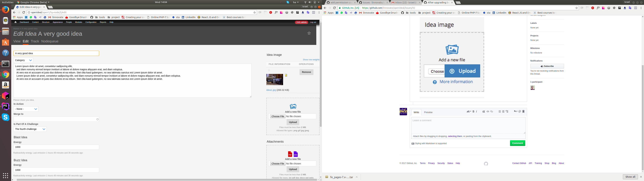This screenshot has height=181, width=644.
Task: Star the 'A very good idea' page
Action: pyautogui.click(x=309, y=33)
